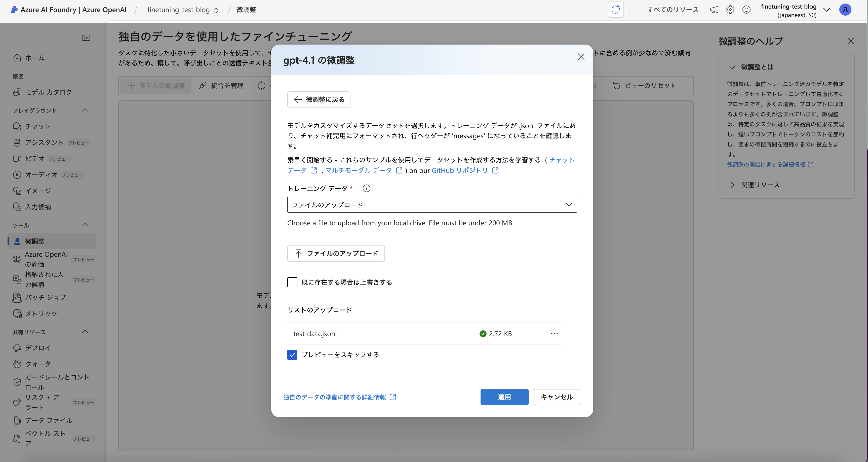Expand the resource dropdown chevron near account name
The image size is (868, 462).
tap(826, 10)
